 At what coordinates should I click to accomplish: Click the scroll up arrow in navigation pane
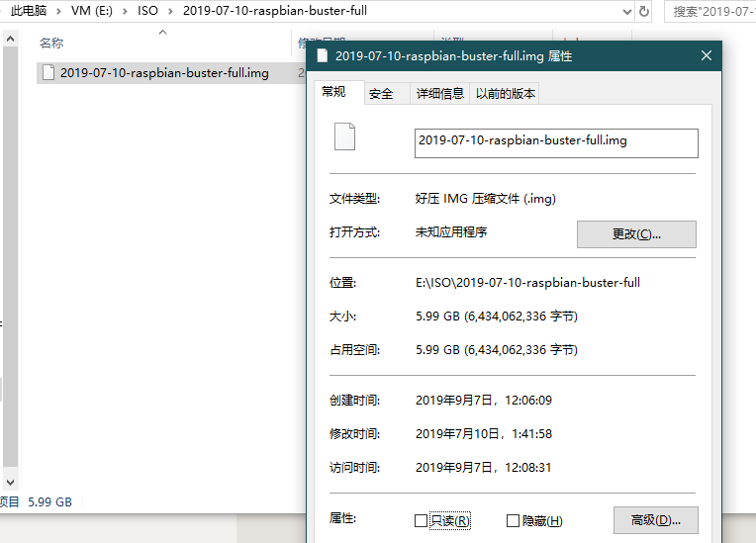(10, 39)
